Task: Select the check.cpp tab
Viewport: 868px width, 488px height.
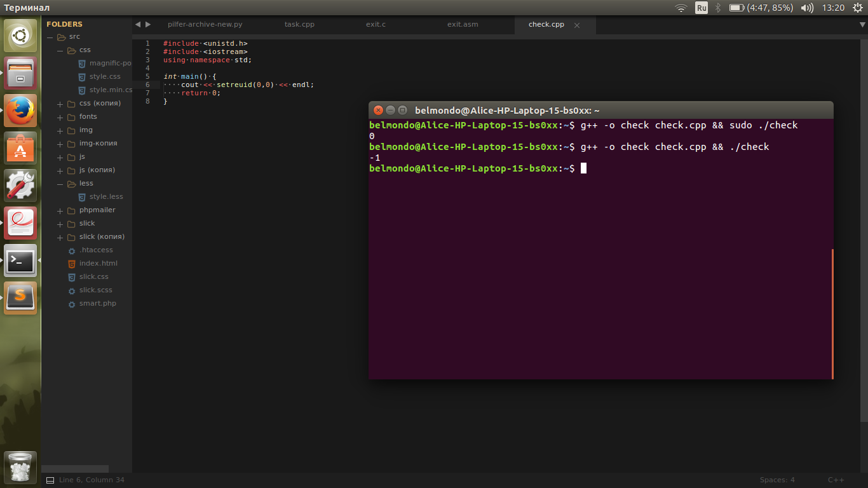Action: (546, 24)
